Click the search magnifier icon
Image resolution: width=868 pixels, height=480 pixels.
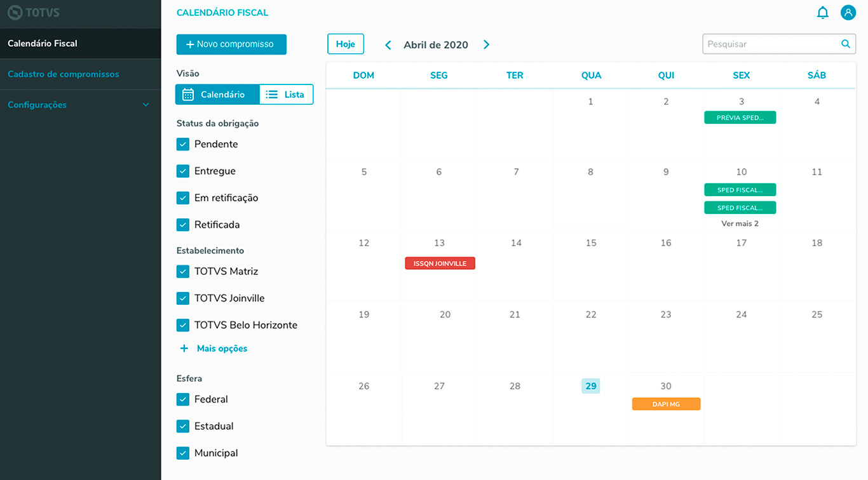[845, 44]
